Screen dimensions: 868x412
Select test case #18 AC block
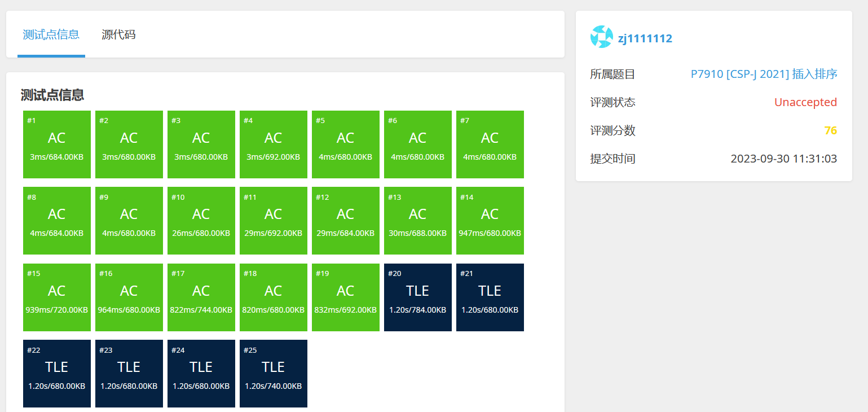274,297
